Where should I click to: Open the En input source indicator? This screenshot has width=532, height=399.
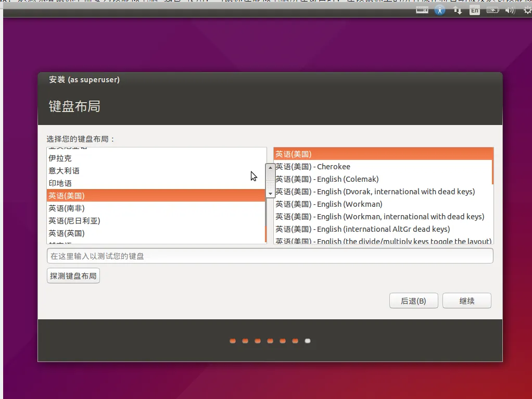click(474, 10)
